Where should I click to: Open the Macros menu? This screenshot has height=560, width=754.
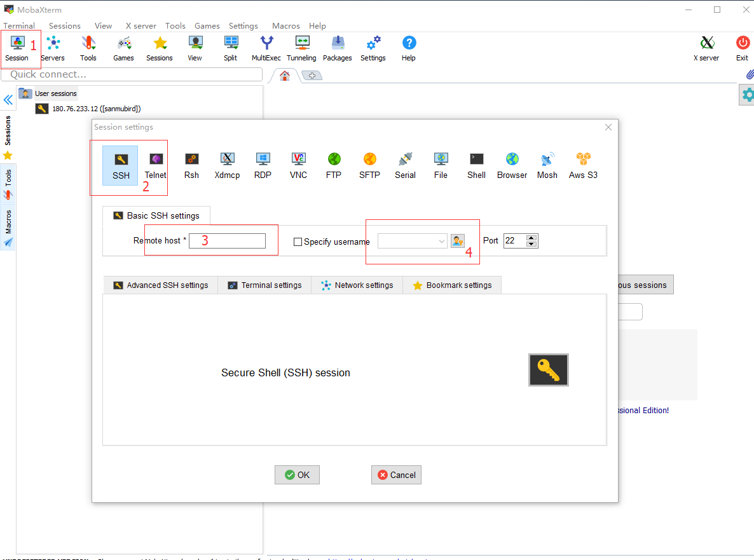click(x=286, y=26)
